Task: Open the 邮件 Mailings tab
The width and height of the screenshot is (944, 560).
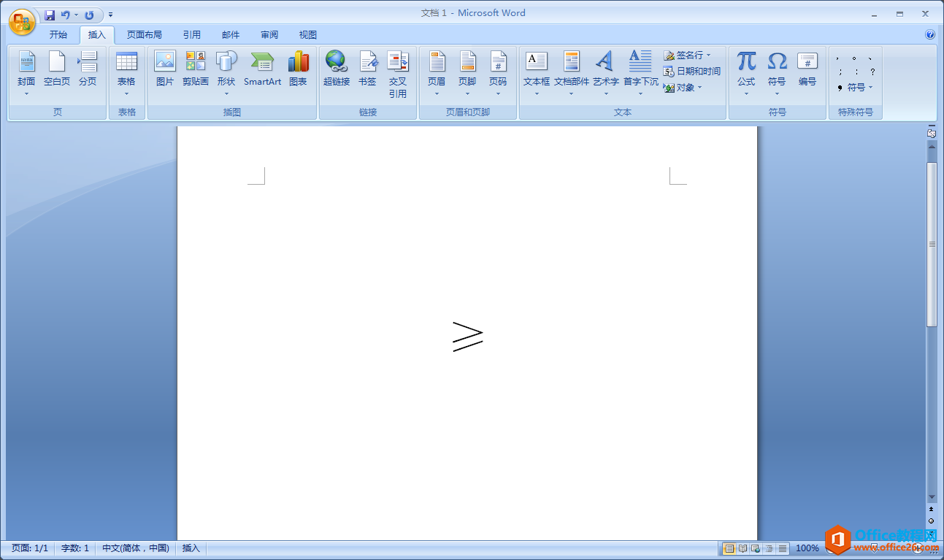Action: click(231, 34)
